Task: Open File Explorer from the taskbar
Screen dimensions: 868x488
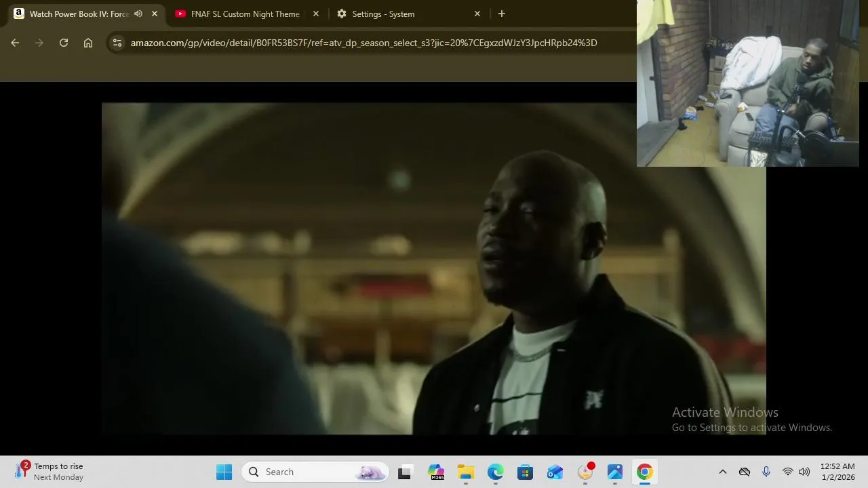Action: coord(466,472)
